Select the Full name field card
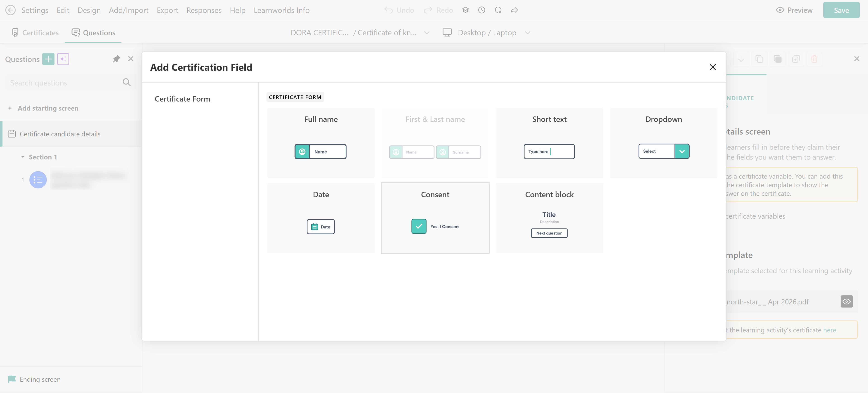Viewport: 868px width, 393px height. (321, 143)
